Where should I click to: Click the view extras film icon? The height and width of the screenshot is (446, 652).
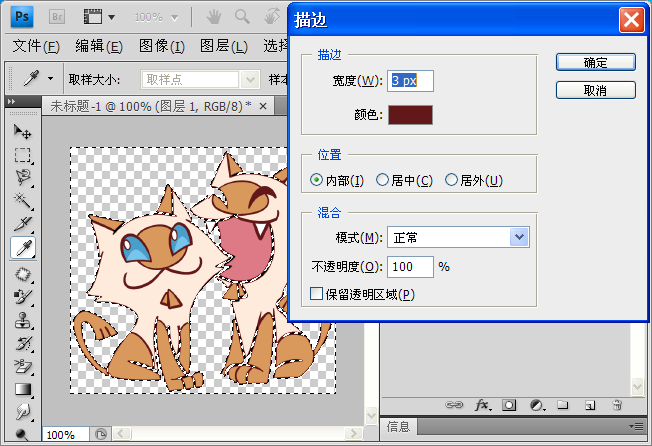(93, 17)
